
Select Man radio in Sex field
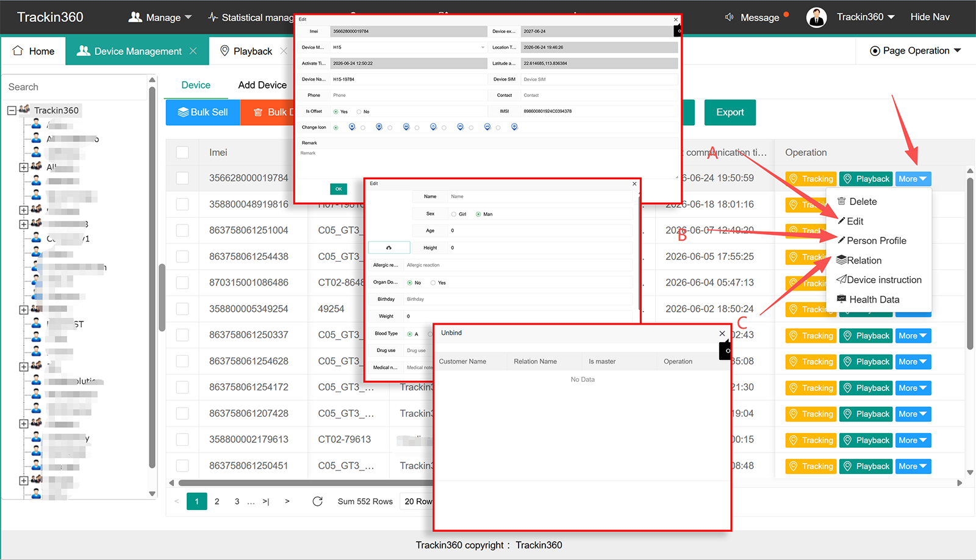click(x=478, y=214)
